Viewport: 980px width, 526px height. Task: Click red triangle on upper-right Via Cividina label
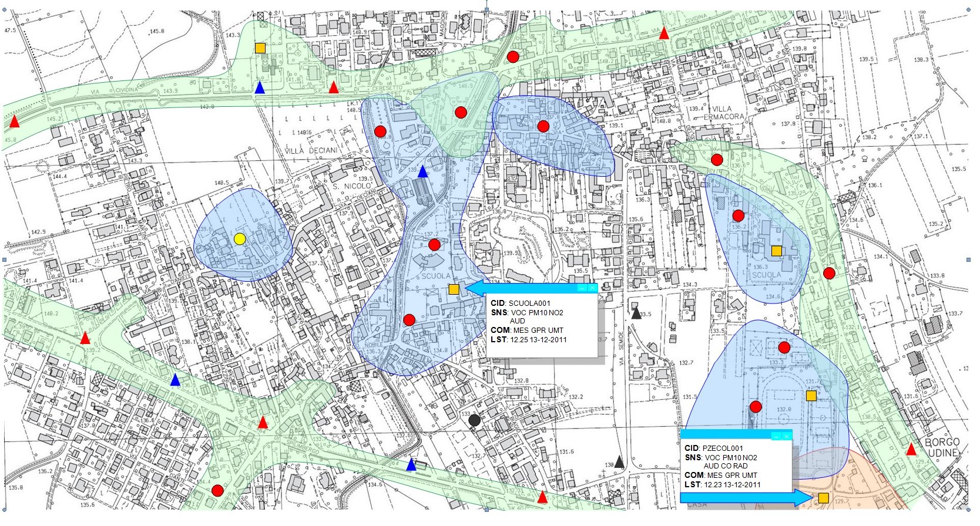coord(664,33)
